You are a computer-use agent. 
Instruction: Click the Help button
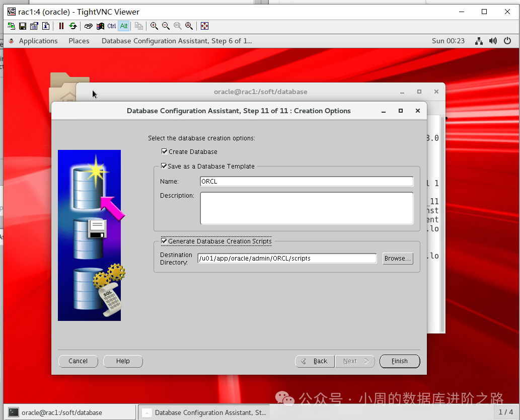[123, 361]
